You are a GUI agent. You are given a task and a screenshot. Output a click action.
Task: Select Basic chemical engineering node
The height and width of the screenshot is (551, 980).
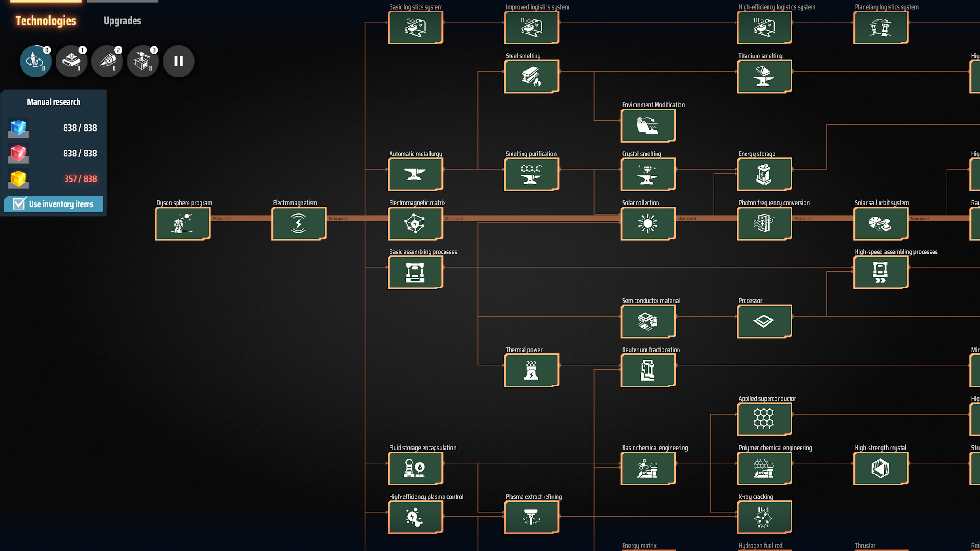(648, 468)
